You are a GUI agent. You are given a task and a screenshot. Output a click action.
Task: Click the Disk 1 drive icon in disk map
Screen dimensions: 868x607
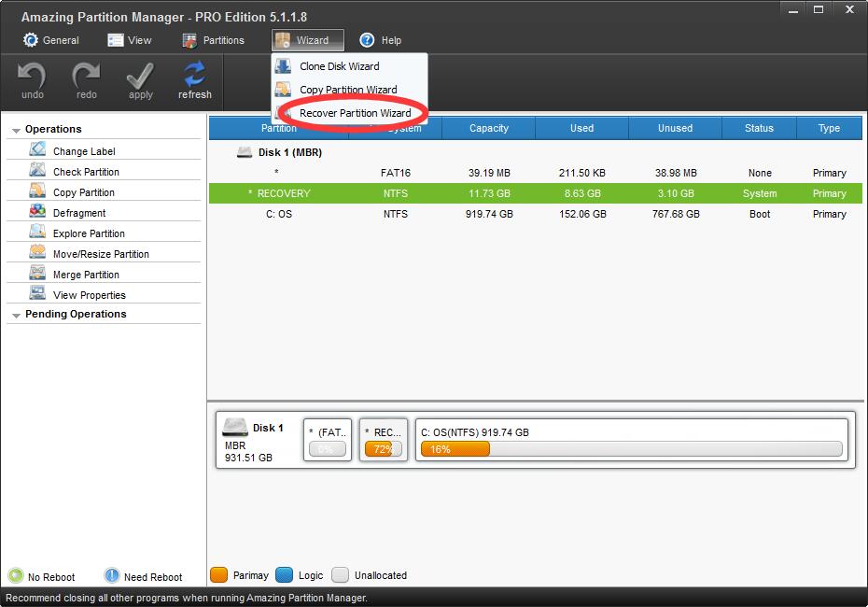[234, 427]
